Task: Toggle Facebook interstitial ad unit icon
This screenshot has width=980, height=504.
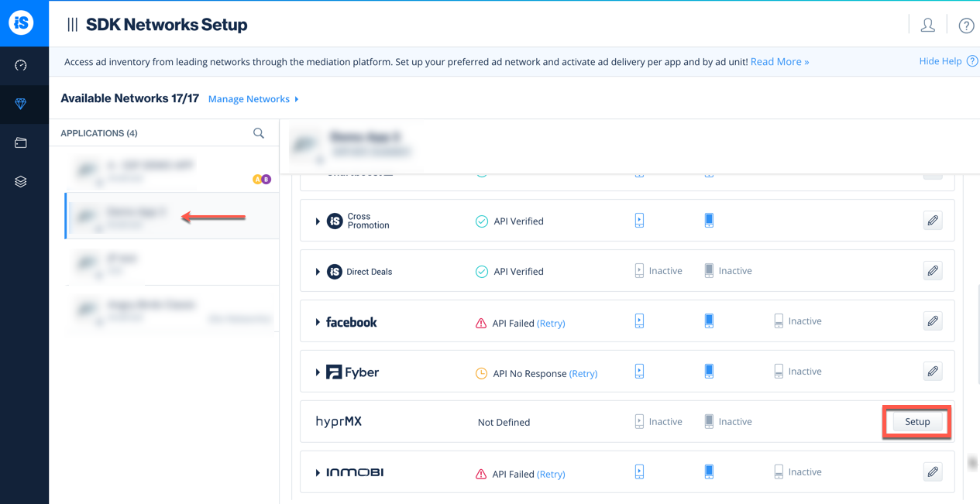Action: point(709,321)
